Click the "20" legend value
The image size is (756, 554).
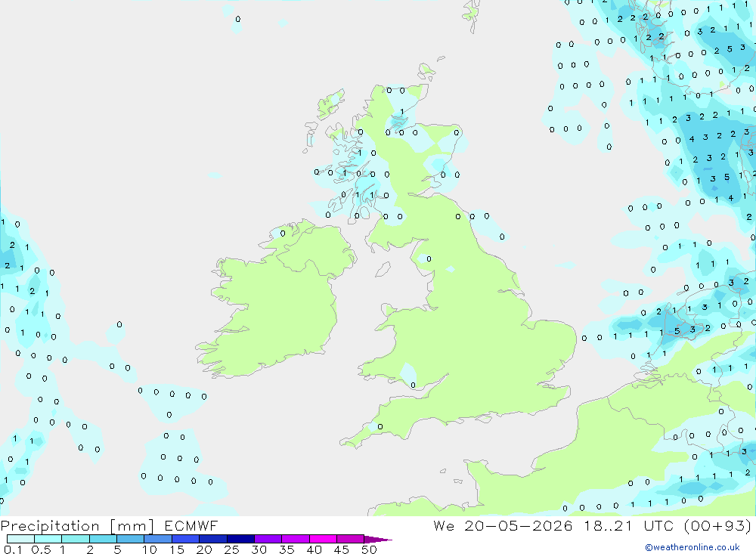(x=204, y=549)
